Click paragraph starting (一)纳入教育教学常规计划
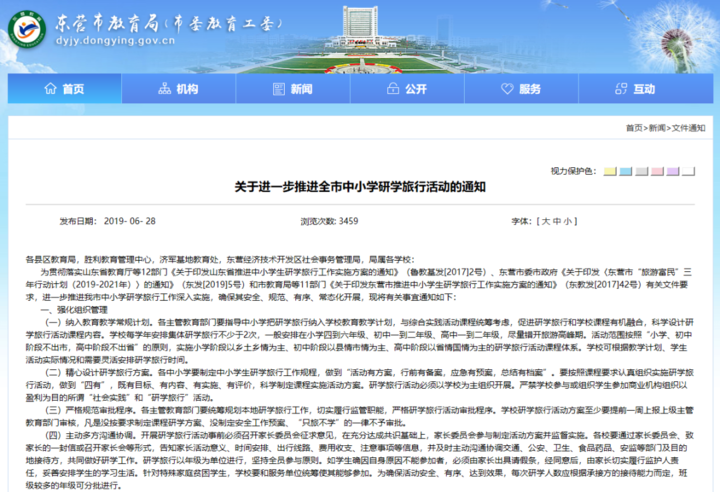This screenshot has width=720, height=492. click(360, 341)
